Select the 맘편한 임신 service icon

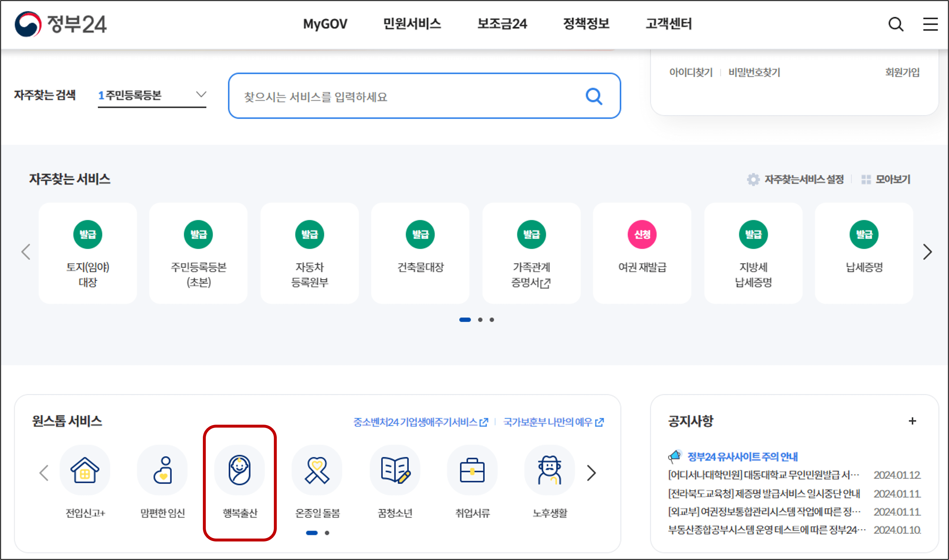pyautogui.click(x=162, y=470)
